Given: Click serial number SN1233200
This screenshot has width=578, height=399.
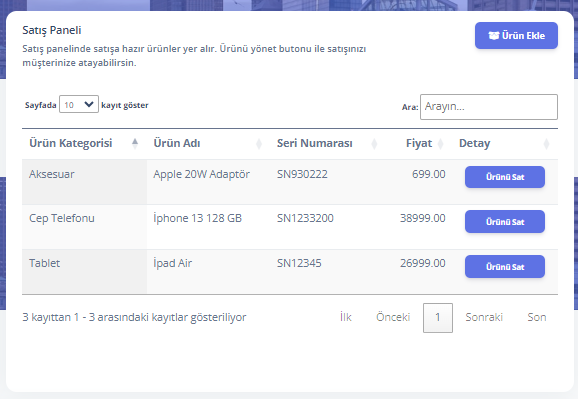Looking at the screenshot, I should tap(305, 218).
